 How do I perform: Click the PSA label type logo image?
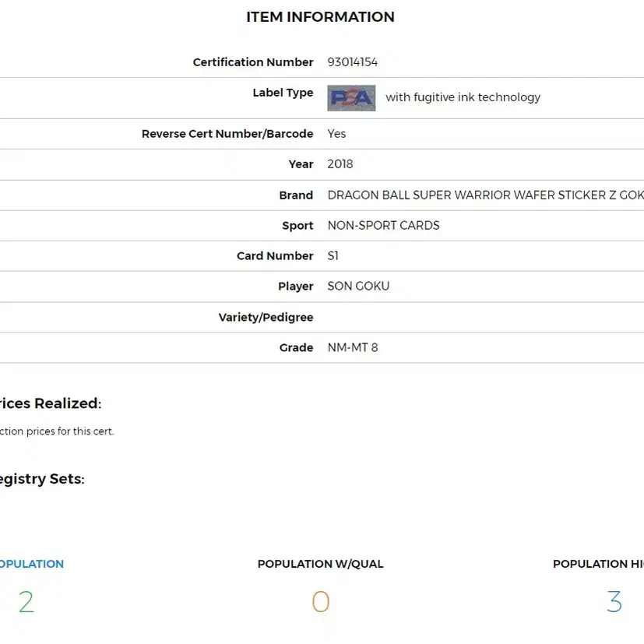tap(351, 98)
